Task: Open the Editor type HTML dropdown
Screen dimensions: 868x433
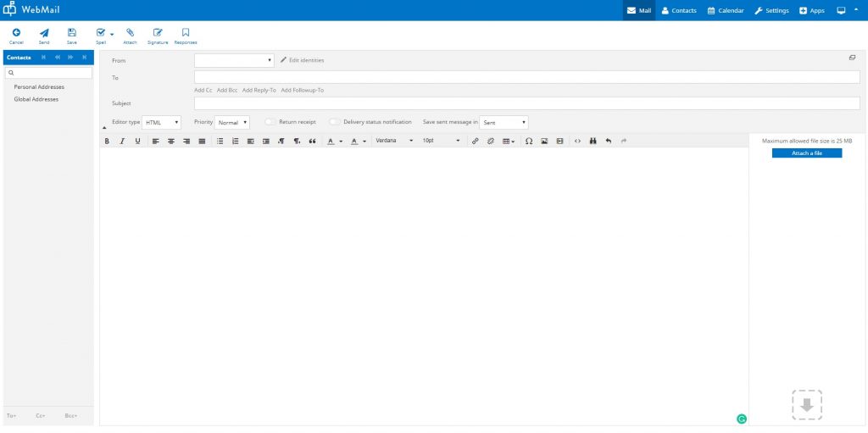Action: [x=161, y=122]
